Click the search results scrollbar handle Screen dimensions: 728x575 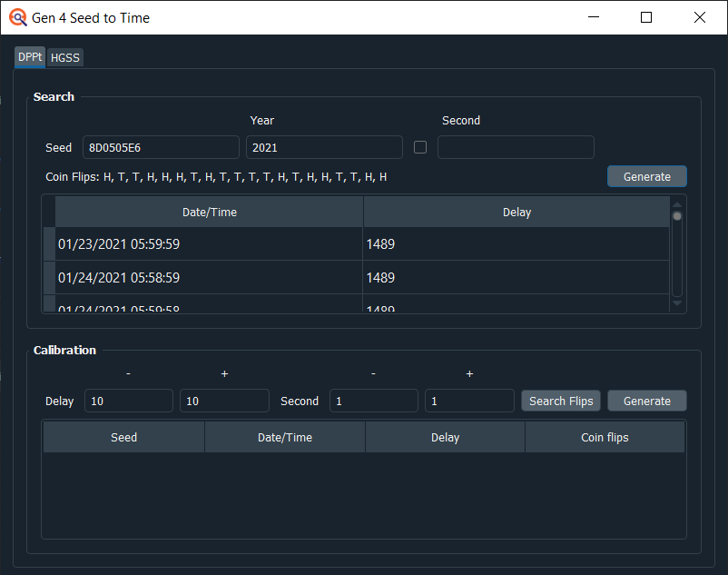point(677,216)
